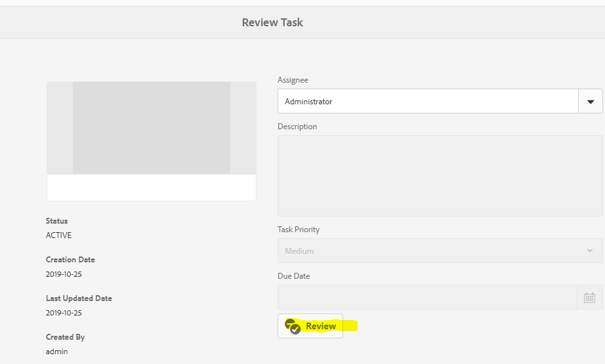Screen dimensions: 605x364
Task: Expand the Assignee dropdown arrow
Action: [590, 102]
